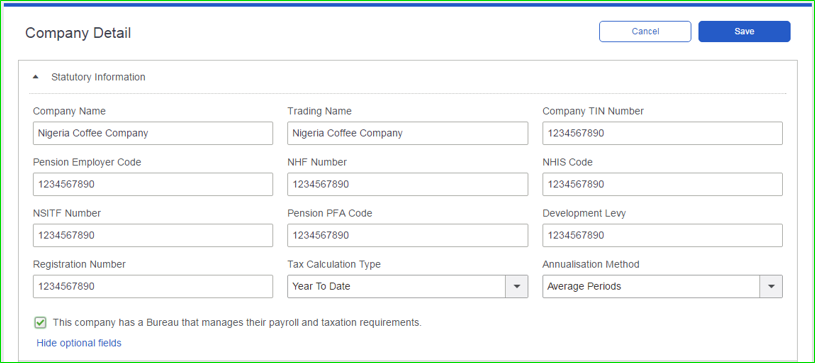This screenshot has width=815, height=363.
Task: Click into the Company Name field
Action: (x=153, y=133)
